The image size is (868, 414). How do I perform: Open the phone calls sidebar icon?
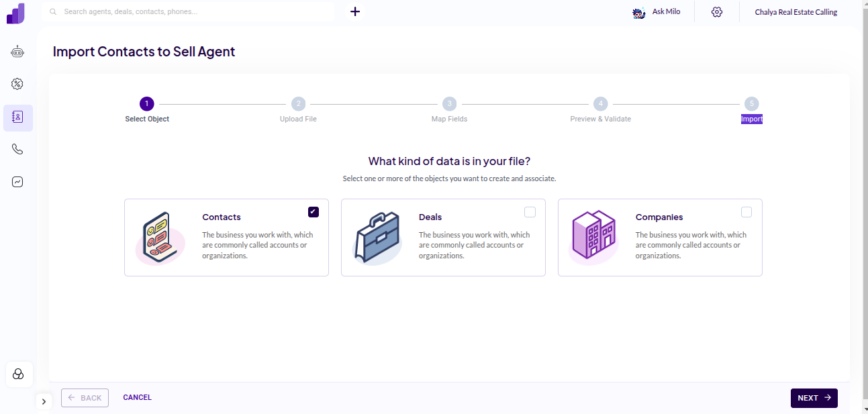(17, 149)
